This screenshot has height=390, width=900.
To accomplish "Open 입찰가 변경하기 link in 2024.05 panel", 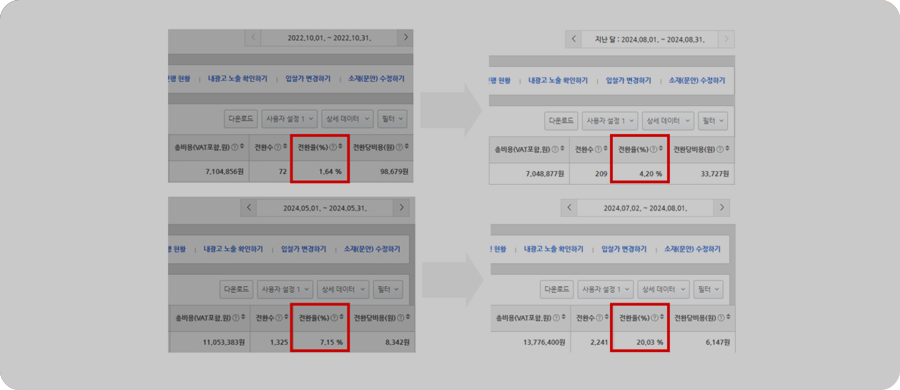I will tap(304, 249).
